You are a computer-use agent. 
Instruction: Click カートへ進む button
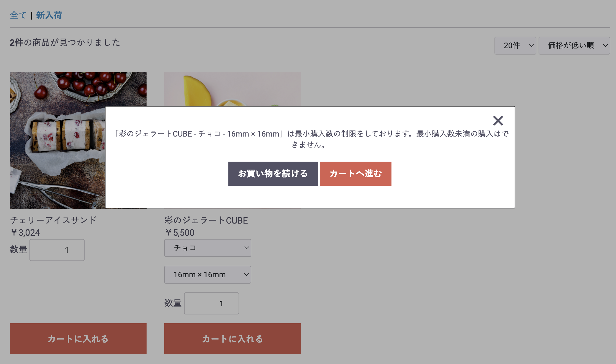(x=355, y=174)
